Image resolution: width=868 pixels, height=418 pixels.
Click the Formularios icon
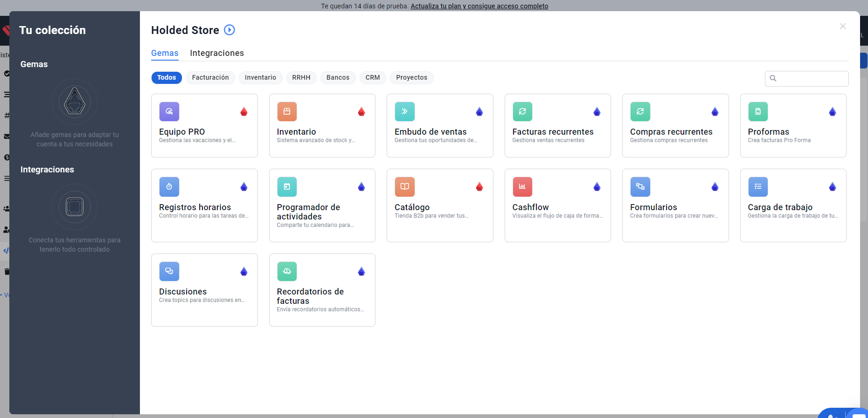[640, 187]
